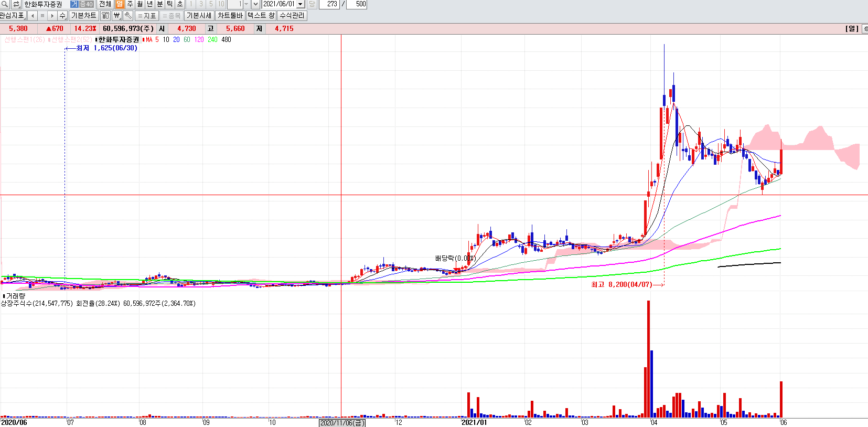
Task: Open the stock search magnifier icon
Action: [5, 4]
